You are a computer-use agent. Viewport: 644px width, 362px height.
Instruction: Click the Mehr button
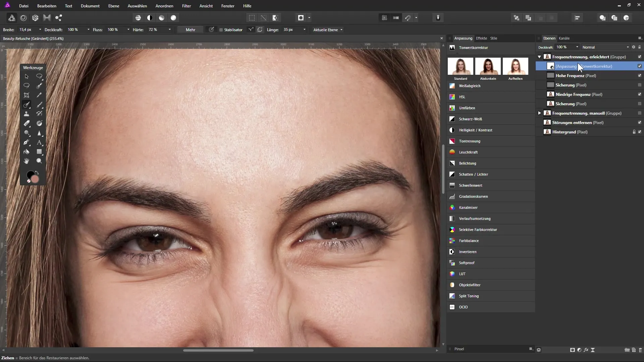(x=191, y=30)
